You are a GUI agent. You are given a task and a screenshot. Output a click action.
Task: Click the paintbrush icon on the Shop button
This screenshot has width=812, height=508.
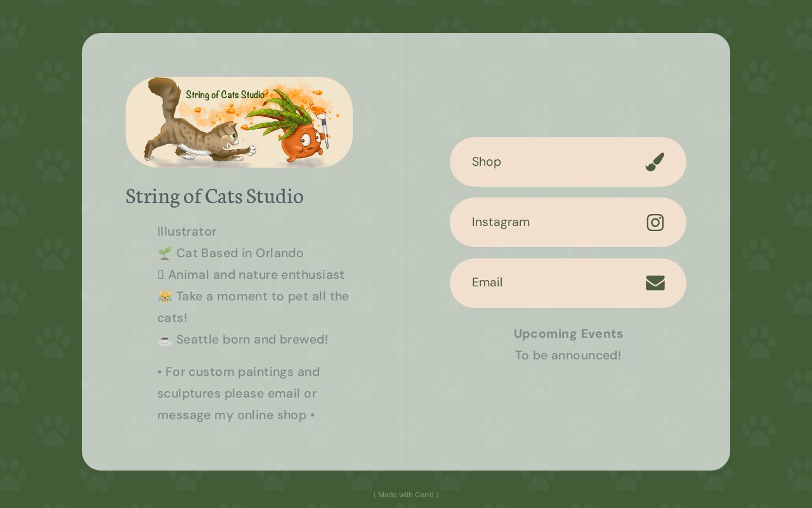point(655,162)
